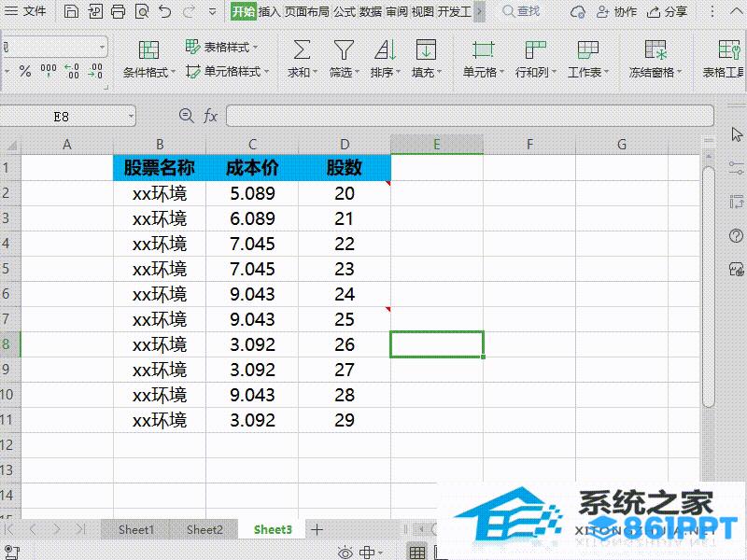Viewport: 747px width, 560px height.
Task: Switch to the Sheet1 tab
Action: (x=136, y=529)
